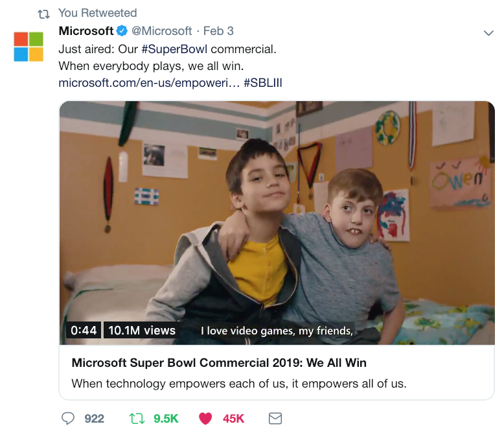This screenshot has height=433, width=504.
Task: Open the #SuperBowl hashtag
Action: click(174, 49)
